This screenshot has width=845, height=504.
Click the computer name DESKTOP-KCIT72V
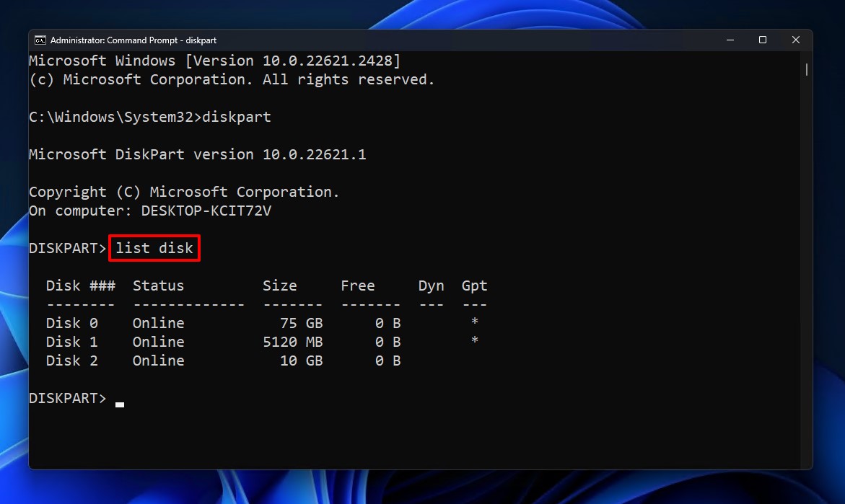click(206, 211)
